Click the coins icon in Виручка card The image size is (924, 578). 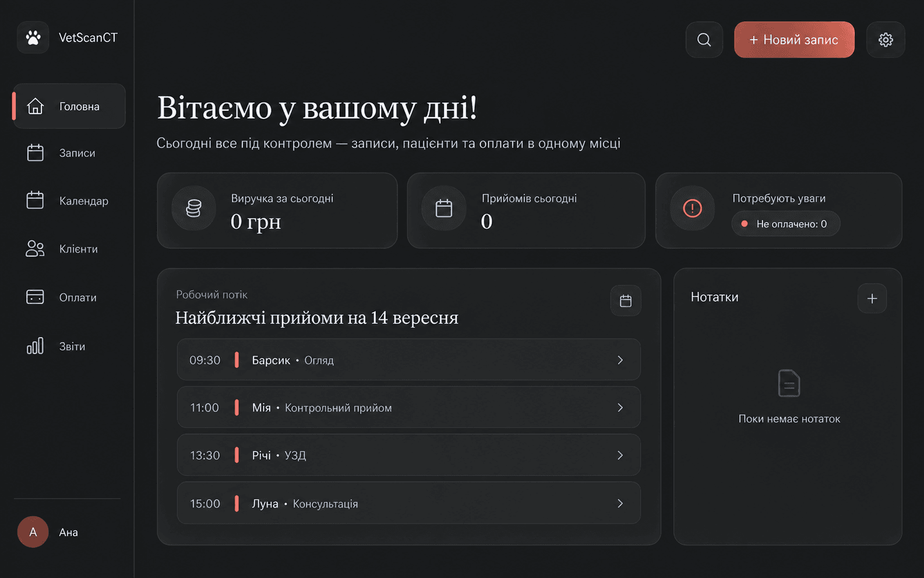click(x=194, y=208)
